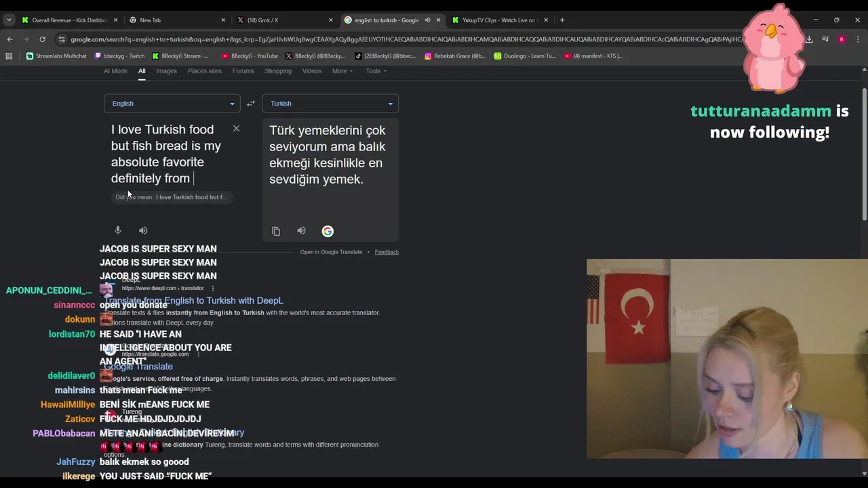Clear the English source text with X
This screenshot has height=488, width=868.
236,128
